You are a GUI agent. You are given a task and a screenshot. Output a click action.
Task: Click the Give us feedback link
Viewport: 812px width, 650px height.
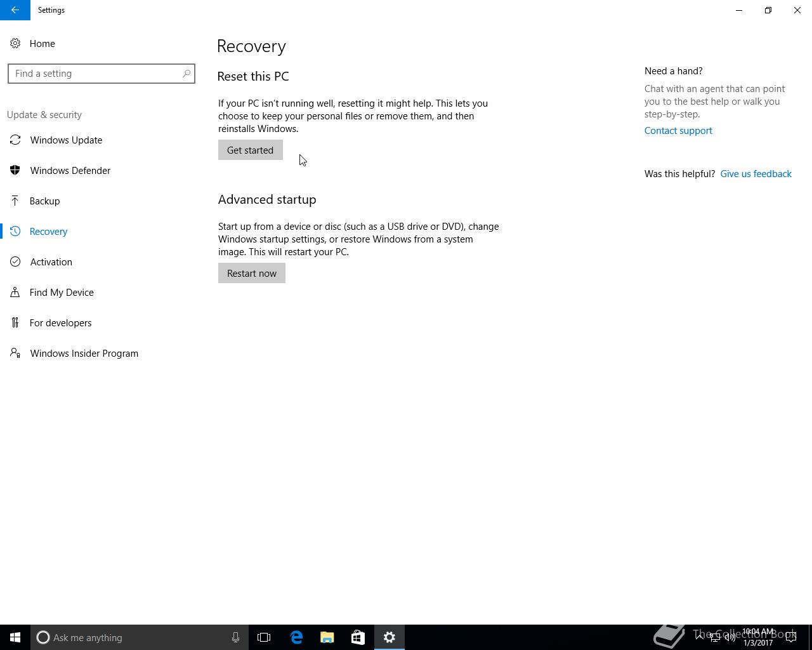coord(756,173)
